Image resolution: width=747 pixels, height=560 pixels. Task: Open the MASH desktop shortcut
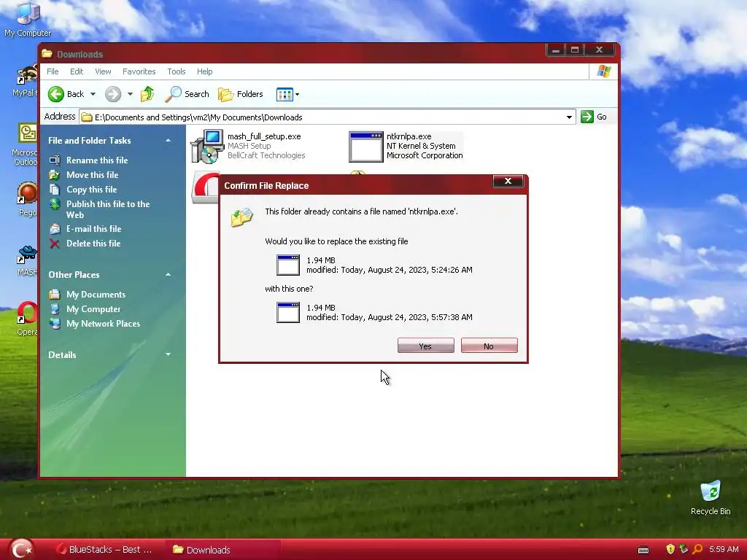tap(27, 260)
